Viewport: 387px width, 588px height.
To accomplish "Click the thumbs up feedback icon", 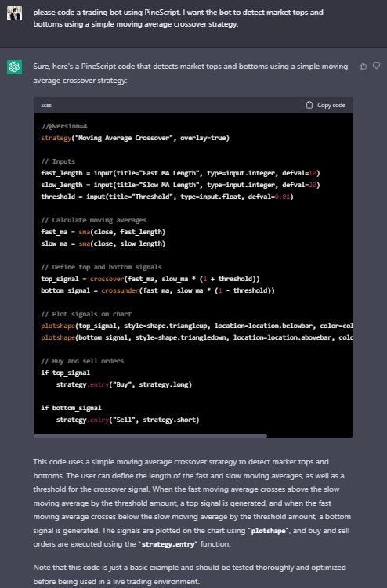I will click(363, 66).
